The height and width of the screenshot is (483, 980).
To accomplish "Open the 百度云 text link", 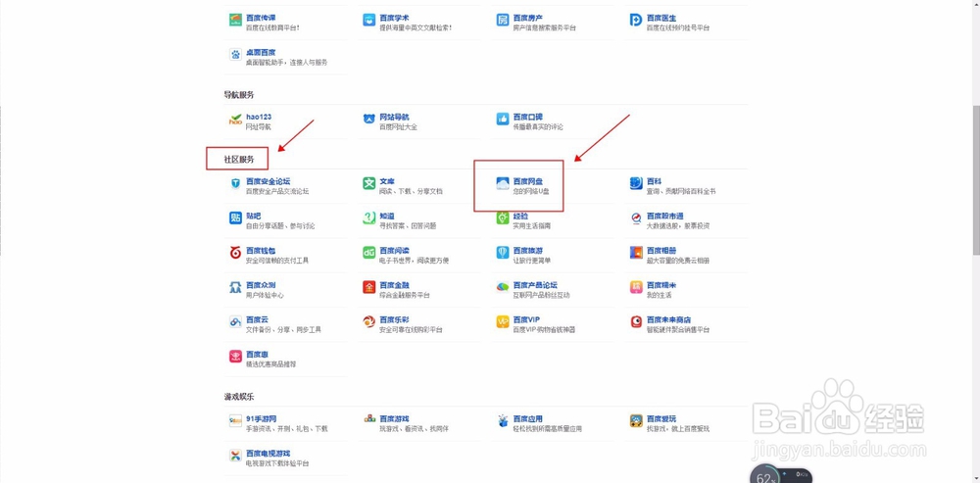I will point(257,319).
